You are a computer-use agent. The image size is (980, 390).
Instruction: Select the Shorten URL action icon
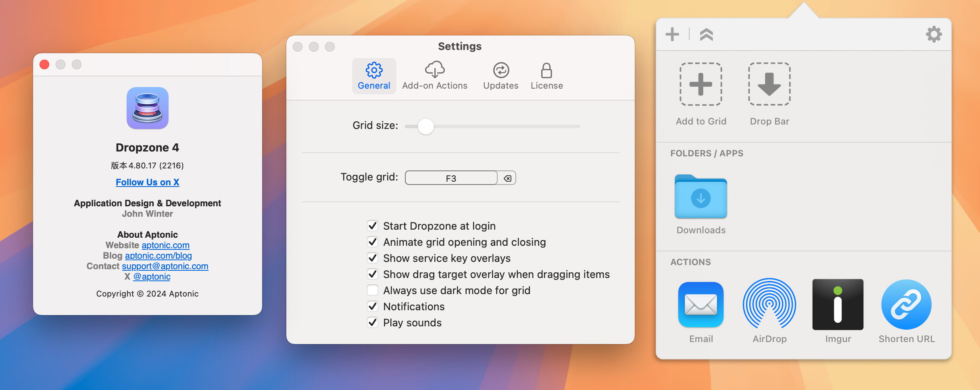[x=907, y=304]
